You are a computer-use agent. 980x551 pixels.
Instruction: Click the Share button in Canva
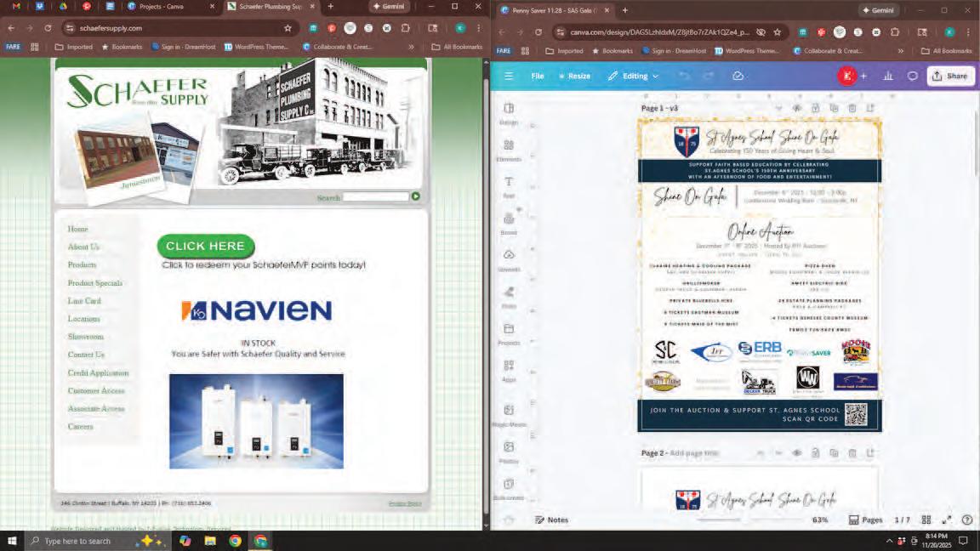(950, 76)
